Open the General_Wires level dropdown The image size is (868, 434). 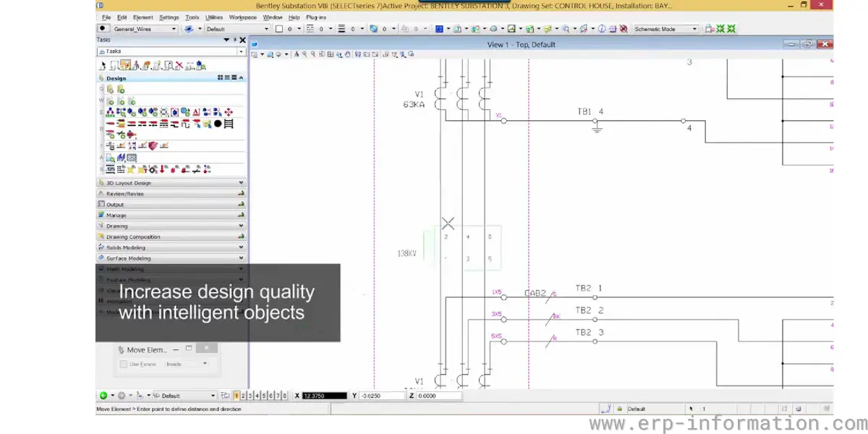(174, 29)
